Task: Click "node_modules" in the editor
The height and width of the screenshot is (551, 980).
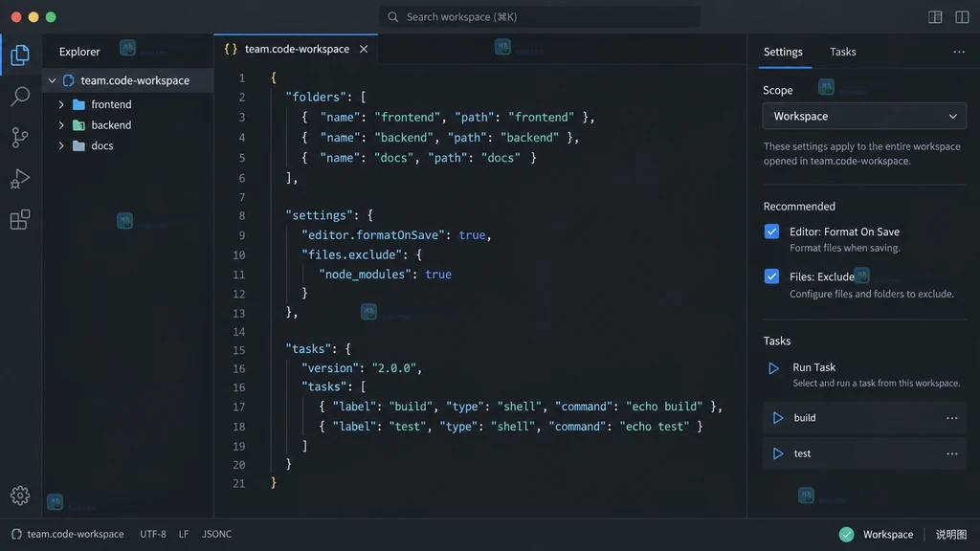Action: (365, 275)
